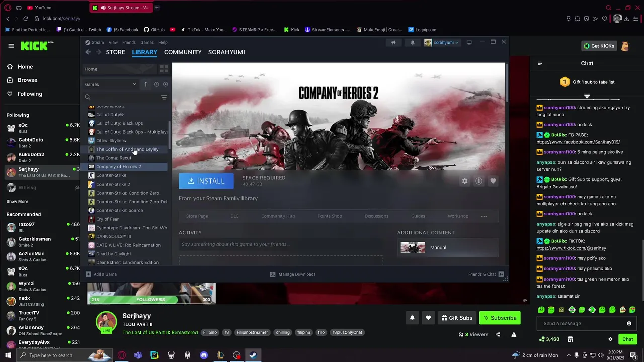Open the Manual additional content thumbnail
The image size is (644, 362).
tap(413, 247)
